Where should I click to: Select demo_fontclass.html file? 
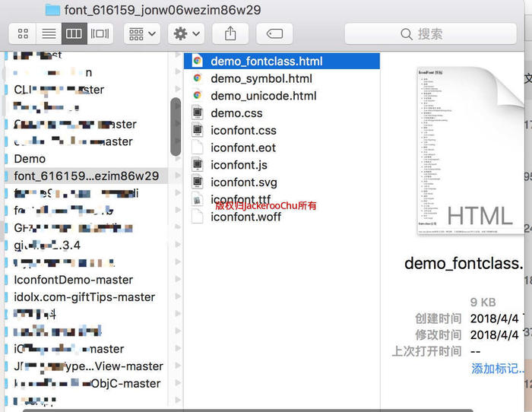click(282, 61)
